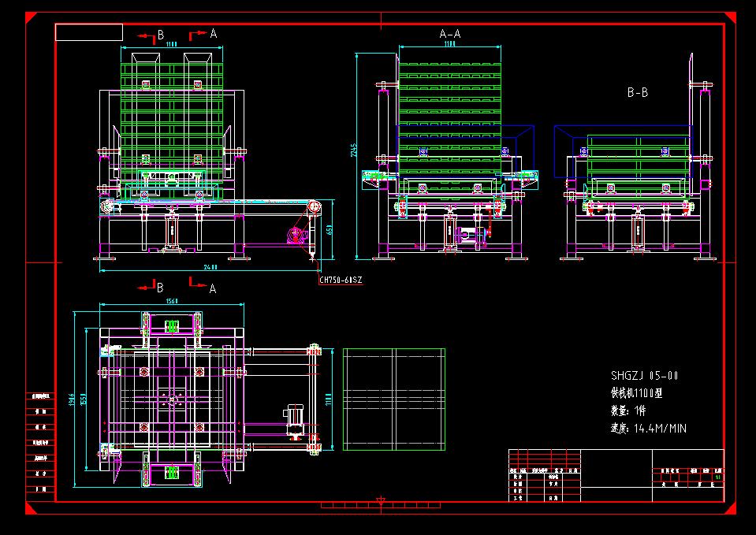Pick the "1946" vertical dimension in plan view
This screenshot has width=756, height=535.
pyautogui.click(x=72, y=399)
